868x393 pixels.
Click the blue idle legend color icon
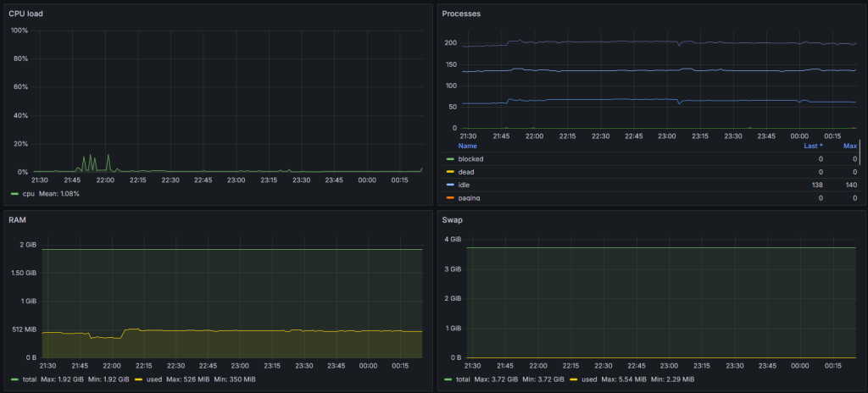click(449, 185)
